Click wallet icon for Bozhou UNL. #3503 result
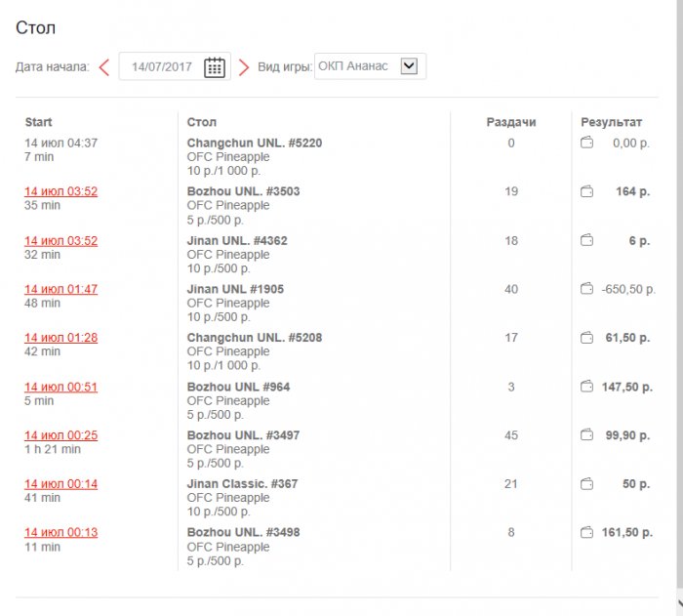The height and width of the screenshot is (616, 683). pos(587,191)
